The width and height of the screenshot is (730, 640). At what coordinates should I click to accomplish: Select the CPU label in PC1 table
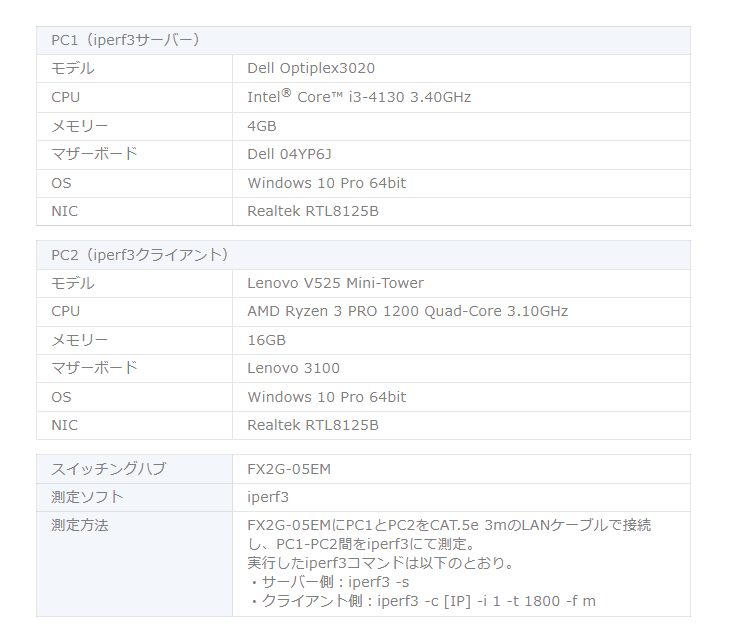(66, 97)
